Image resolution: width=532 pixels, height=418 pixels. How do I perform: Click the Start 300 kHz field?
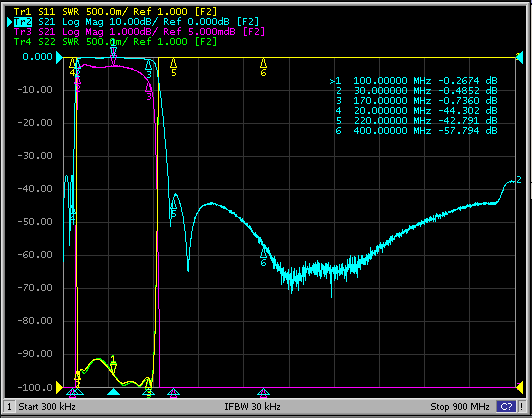(x=47, y=406)
